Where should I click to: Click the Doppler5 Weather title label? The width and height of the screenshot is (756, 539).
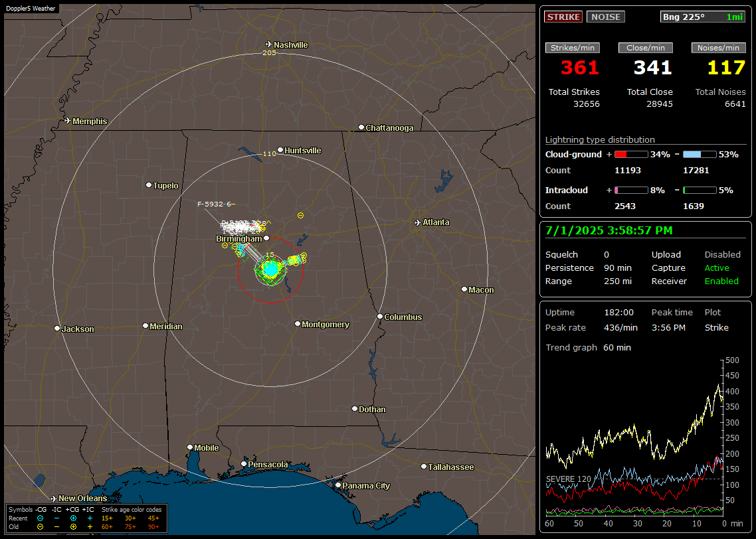click(31, 9)
